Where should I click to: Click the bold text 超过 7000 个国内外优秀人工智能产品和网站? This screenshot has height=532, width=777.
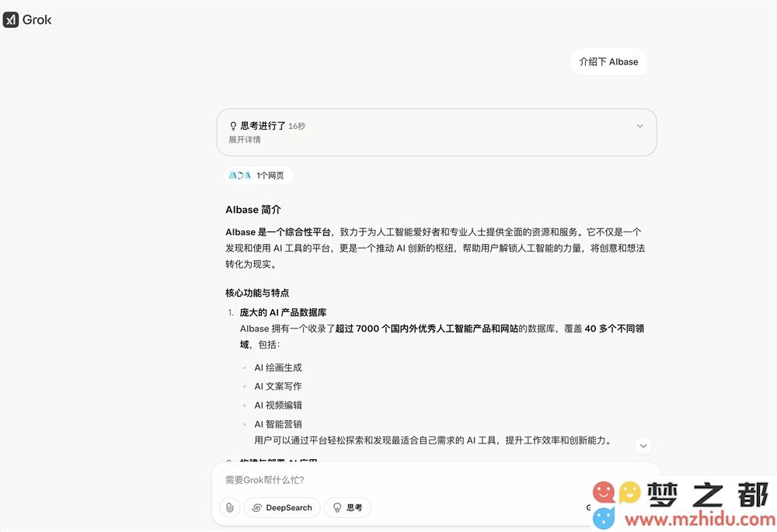point(427,329)
